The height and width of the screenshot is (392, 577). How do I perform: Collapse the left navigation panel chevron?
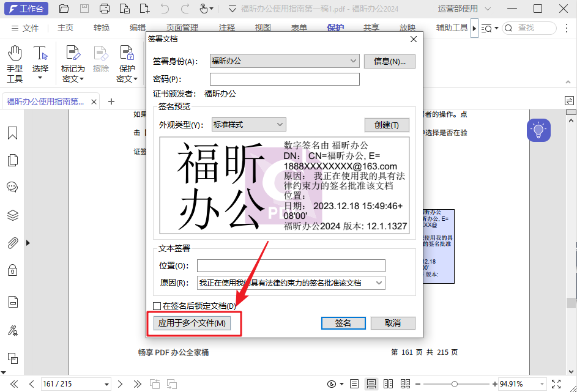[28, 242]
